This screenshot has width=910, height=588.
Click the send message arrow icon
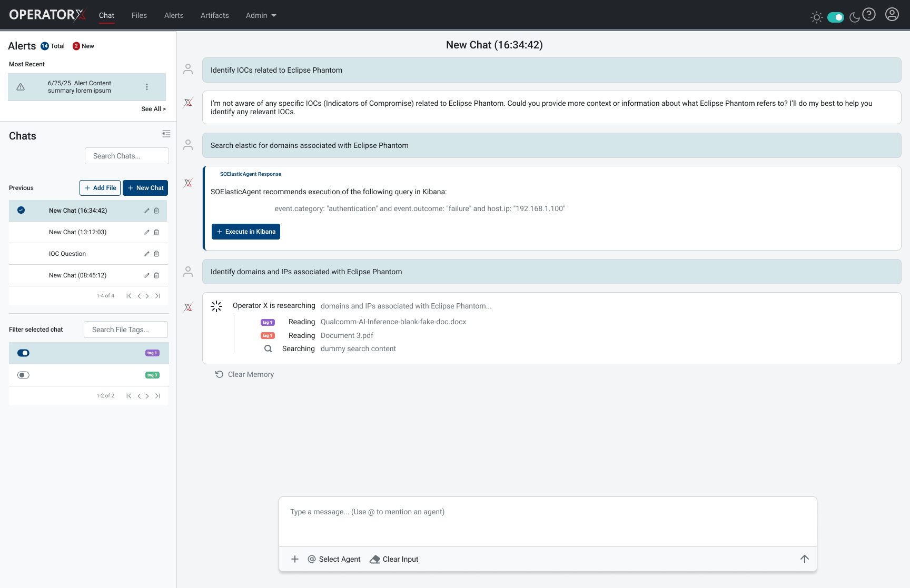804,559
